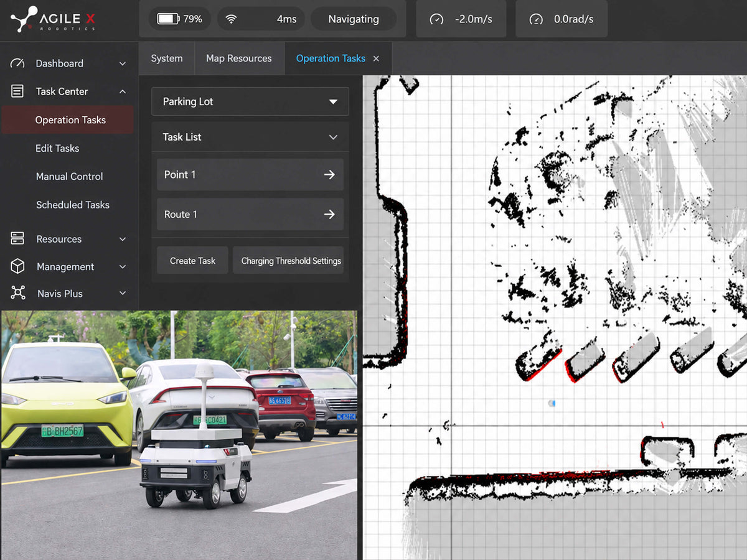
Task: Run the Point 1 task
Action: [x=250, y=175]
